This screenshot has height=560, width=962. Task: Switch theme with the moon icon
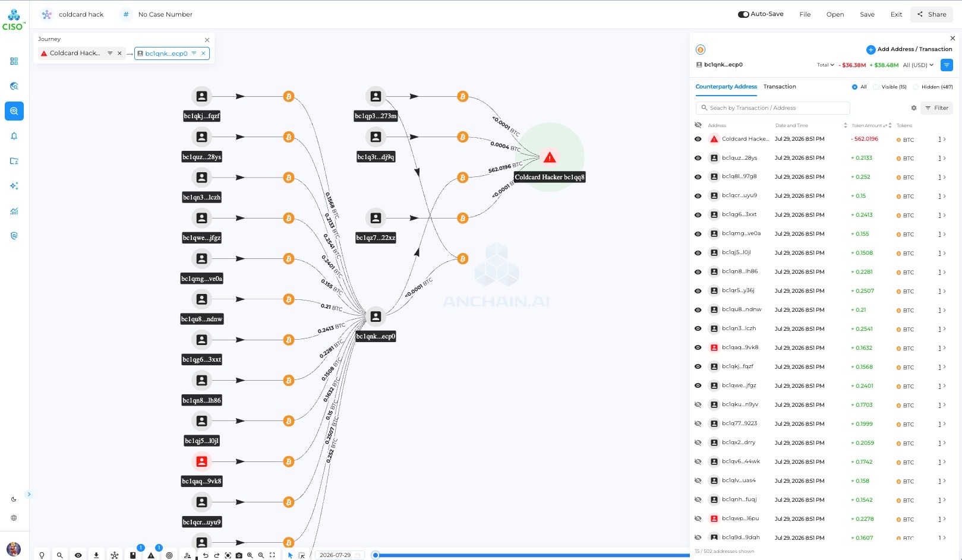14,499
